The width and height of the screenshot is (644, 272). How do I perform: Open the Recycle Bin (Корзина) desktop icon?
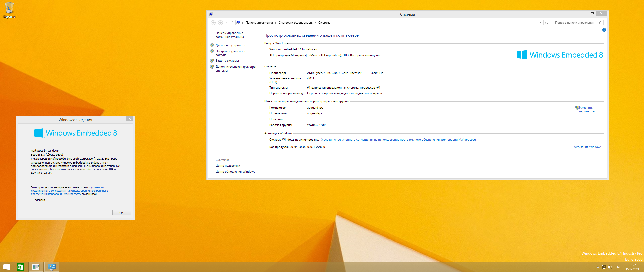point(9,10)
